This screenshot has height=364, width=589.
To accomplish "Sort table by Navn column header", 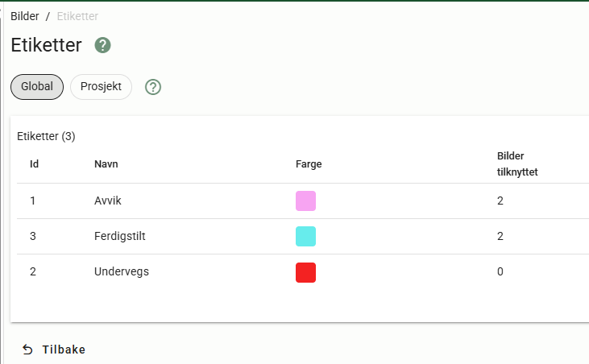I will (x=106, y=164).
